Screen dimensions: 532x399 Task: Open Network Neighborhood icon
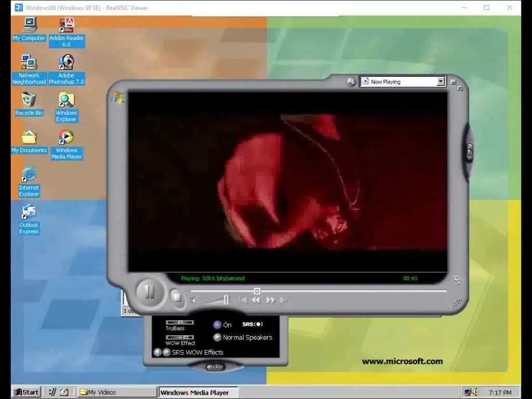(x=29, y=70)
